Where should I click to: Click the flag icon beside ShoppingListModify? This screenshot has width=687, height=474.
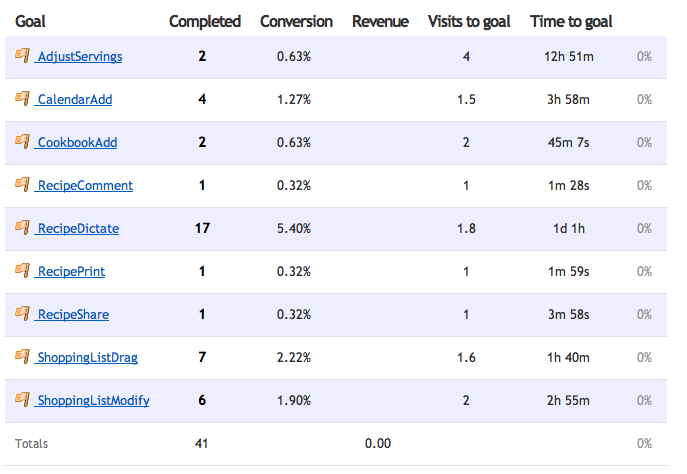coord(22,400)
